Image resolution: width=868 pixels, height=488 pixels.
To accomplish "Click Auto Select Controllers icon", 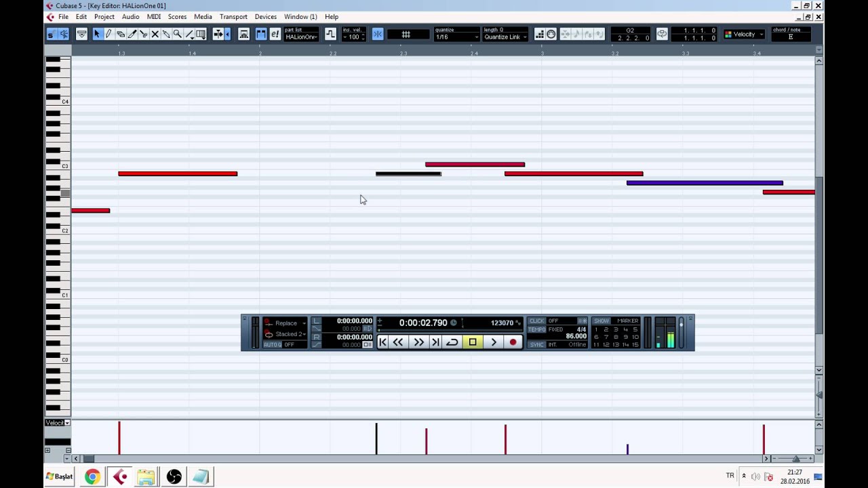I will pyautogui.click(x=243, y=34).
